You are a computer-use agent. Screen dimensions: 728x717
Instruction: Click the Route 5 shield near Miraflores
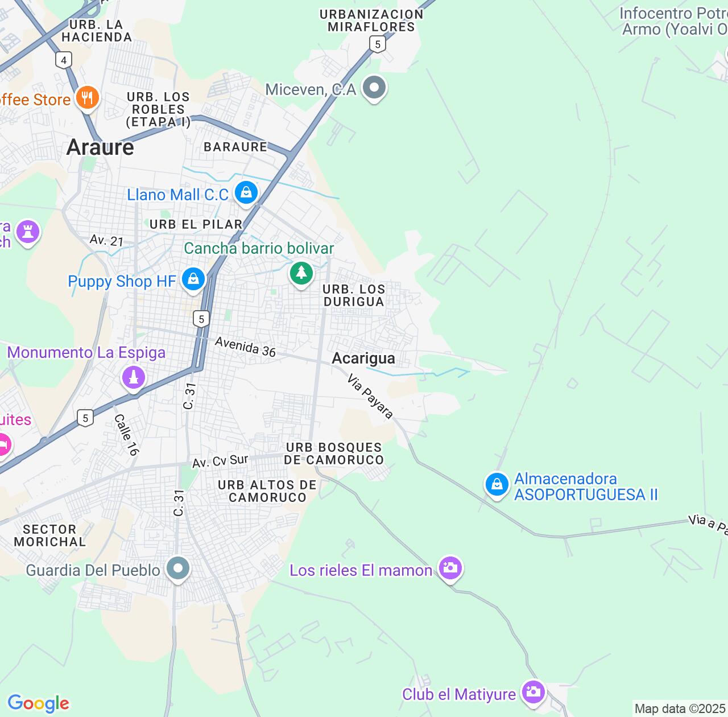pyautogui.click(x=377, y=44)
